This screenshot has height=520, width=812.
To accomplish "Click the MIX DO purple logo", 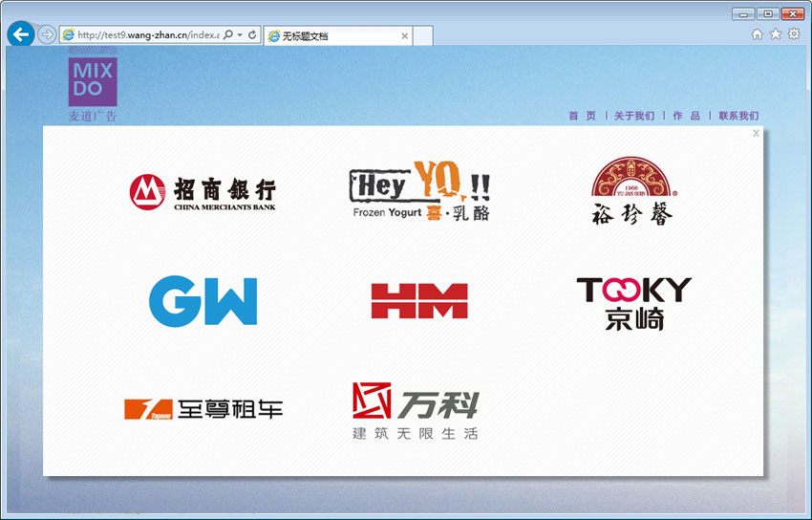I will [93, 81].
